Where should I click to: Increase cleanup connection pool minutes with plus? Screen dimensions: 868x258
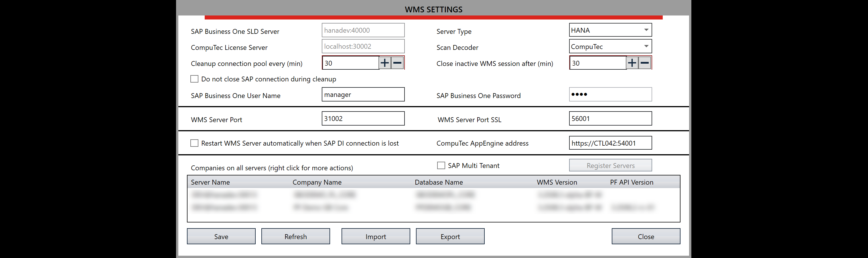[385, 63]
